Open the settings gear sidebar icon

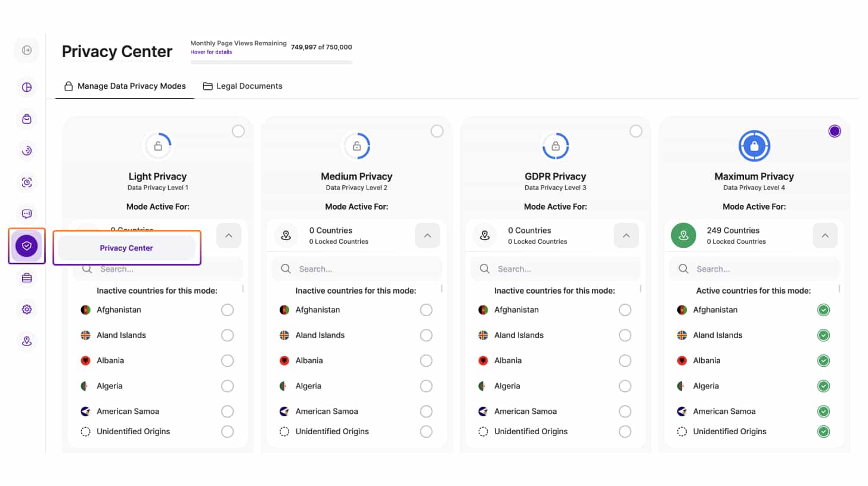[x=26, y=309]
